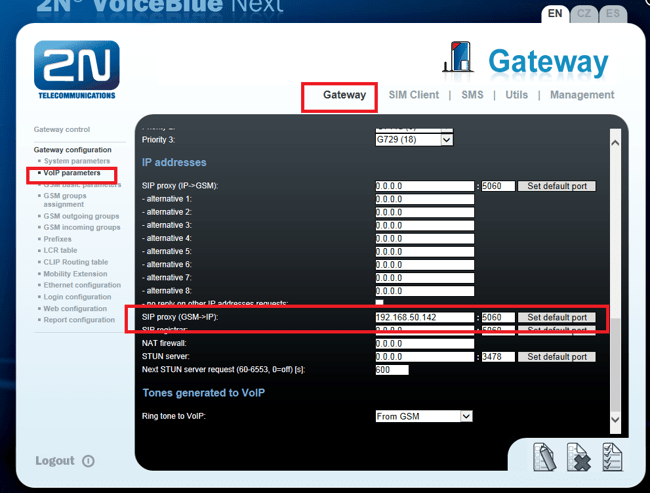
Task: Open Prefixes page
Action: [57, 239]
